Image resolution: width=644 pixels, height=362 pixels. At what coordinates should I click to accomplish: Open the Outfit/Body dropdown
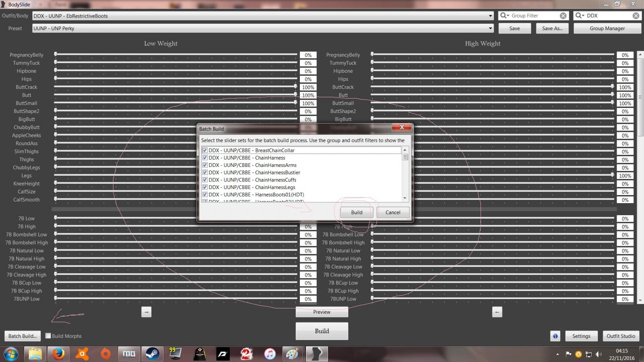(x=490, y=16)
